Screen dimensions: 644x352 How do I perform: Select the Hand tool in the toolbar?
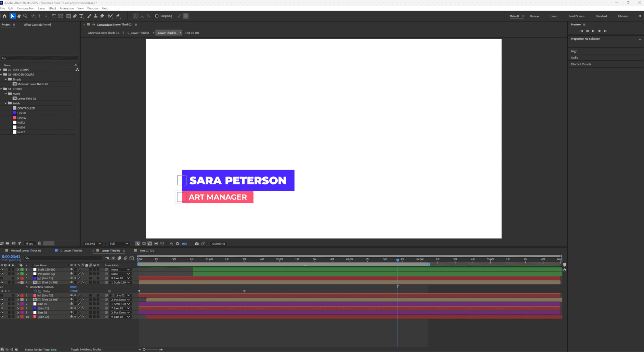coord(19,16)
